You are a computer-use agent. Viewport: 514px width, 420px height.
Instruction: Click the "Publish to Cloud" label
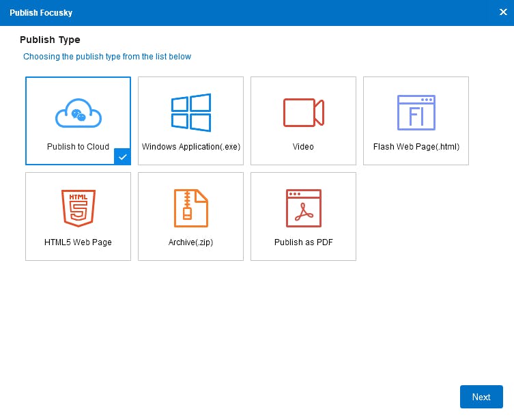coord(78,147)
